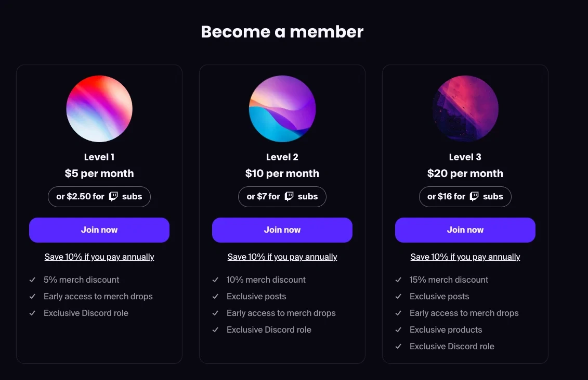Click the Become a member heading
Image resolution: width=588 pixels, height=380 pixels.
pyautogui.click(x=282, y=31)
